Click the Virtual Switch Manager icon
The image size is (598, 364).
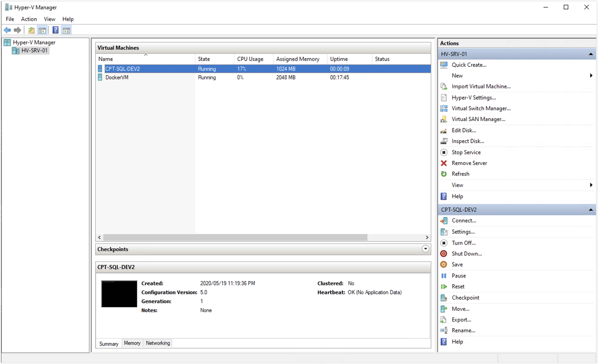pyautogui.click(x=444, y=108)
